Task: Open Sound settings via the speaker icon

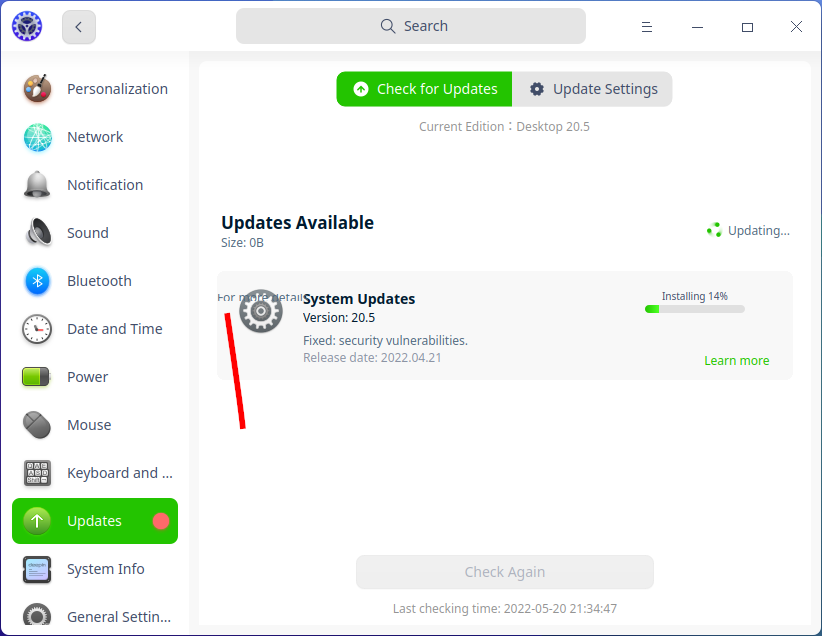Action: (x=36, y=233)
